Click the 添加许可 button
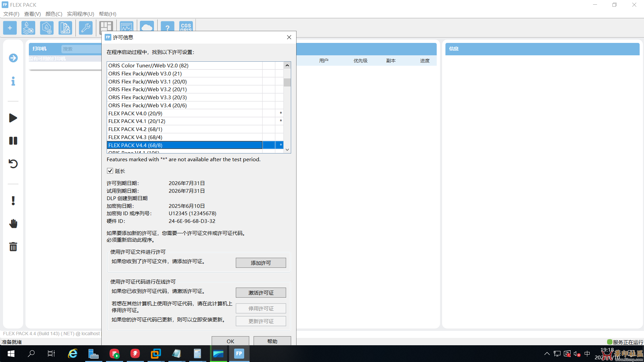Image resolution: width=644 pixels, height=362 pixels. coord(261,263)
